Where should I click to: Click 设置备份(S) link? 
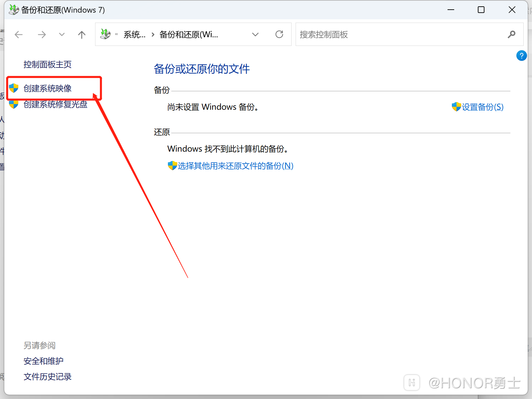click(x=483, y=107)
